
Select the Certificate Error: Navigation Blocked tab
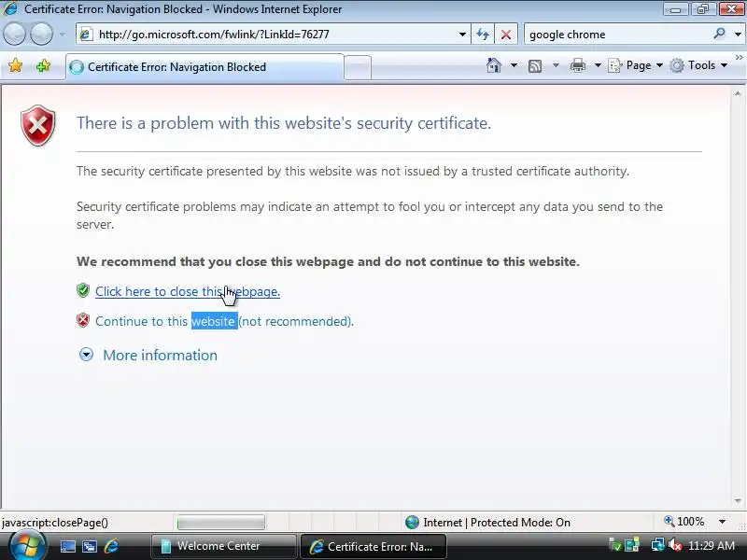204,67
